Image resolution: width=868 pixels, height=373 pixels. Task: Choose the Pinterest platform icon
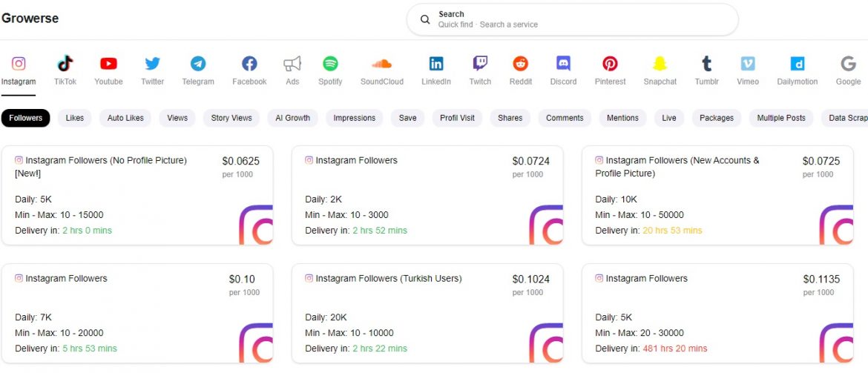[610, 64]
